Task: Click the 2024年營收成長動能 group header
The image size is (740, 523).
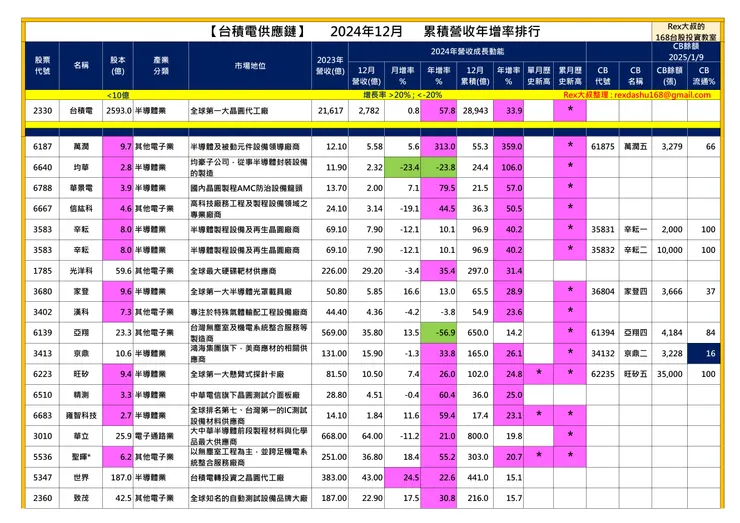Action: (x=467, y=51)
